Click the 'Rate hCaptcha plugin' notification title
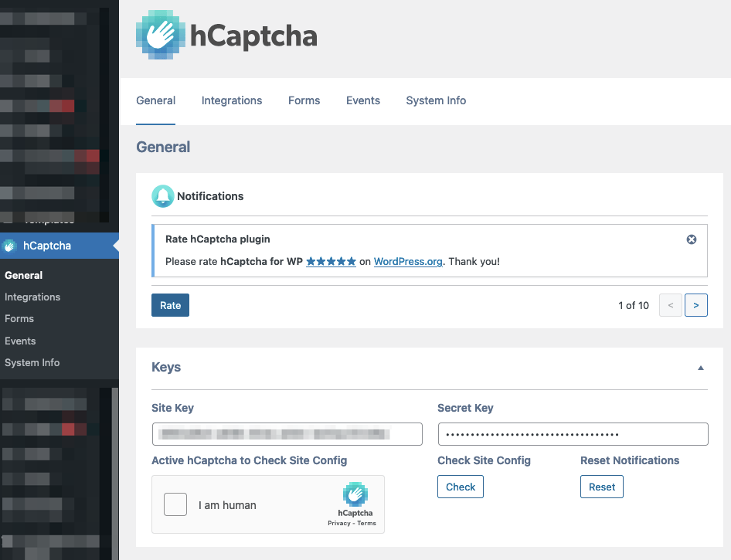Viewport: 731px width, 560px height. [218, 239]
